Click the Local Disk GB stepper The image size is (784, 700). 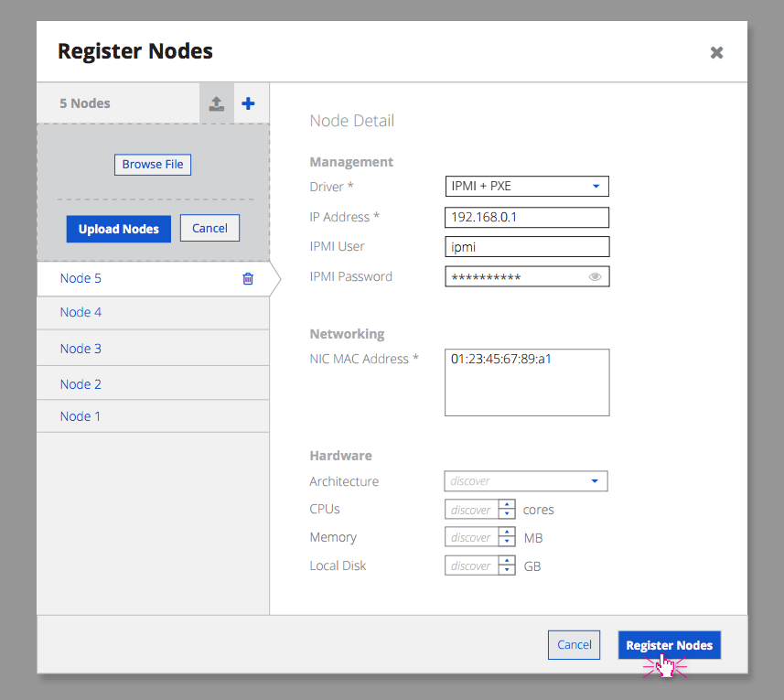coord(507,566)
